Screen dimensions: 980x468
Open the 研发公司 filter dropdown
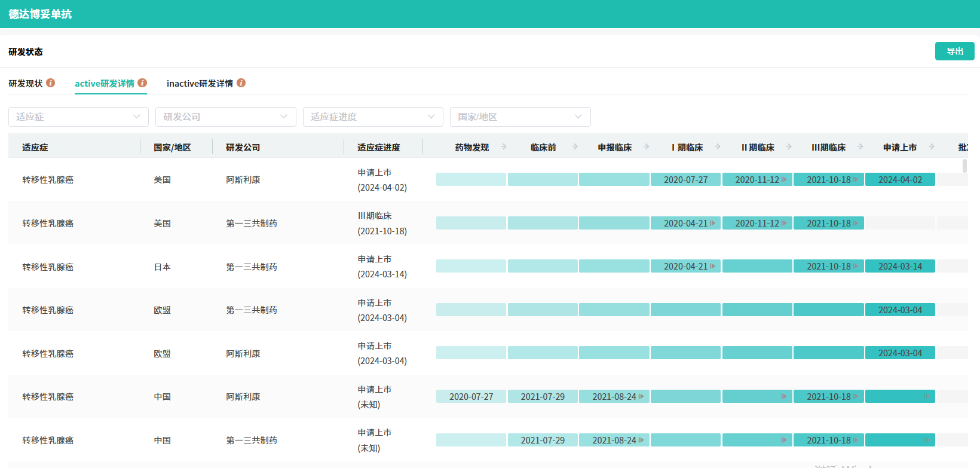click(x=225, y=117)
